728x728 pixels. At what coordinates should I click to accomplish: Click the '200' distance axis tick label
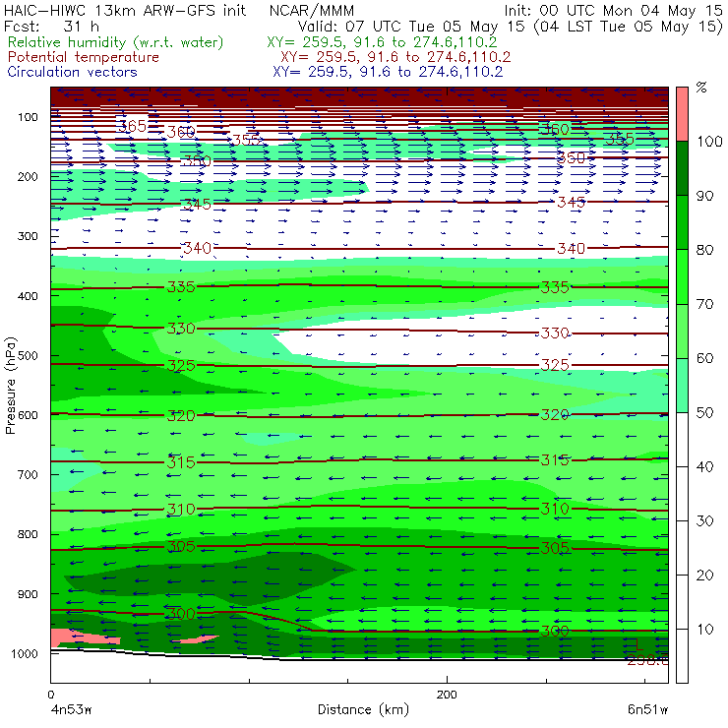pos(447,695)
